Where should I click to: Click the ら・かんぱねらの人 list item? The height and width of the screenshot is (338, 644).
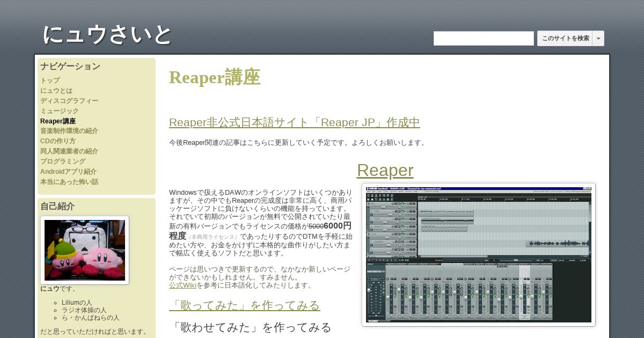point(91,318)
